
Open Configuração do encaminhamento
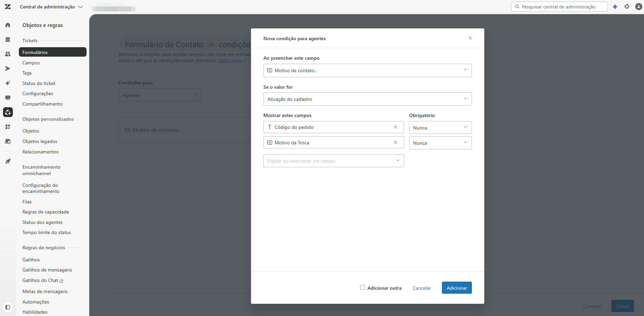tap(41, 188)
